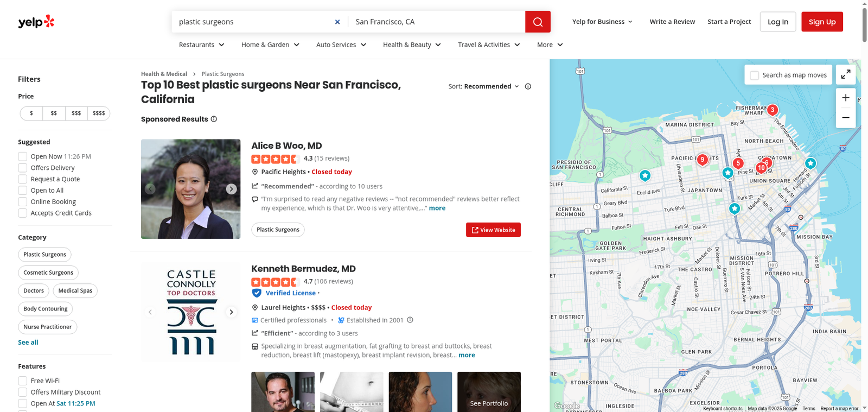Viewport: 868px width, 412px height.
Task: Select the $$$ price filter
Action: tap(76, 113)
